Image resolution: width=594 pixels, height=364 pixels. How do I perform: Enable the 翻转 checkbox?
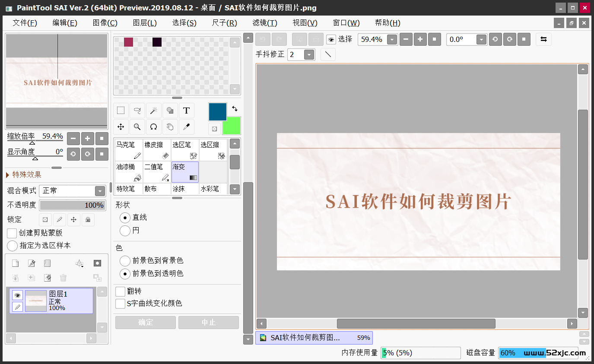pyautogui.click(x=121, y=291)
